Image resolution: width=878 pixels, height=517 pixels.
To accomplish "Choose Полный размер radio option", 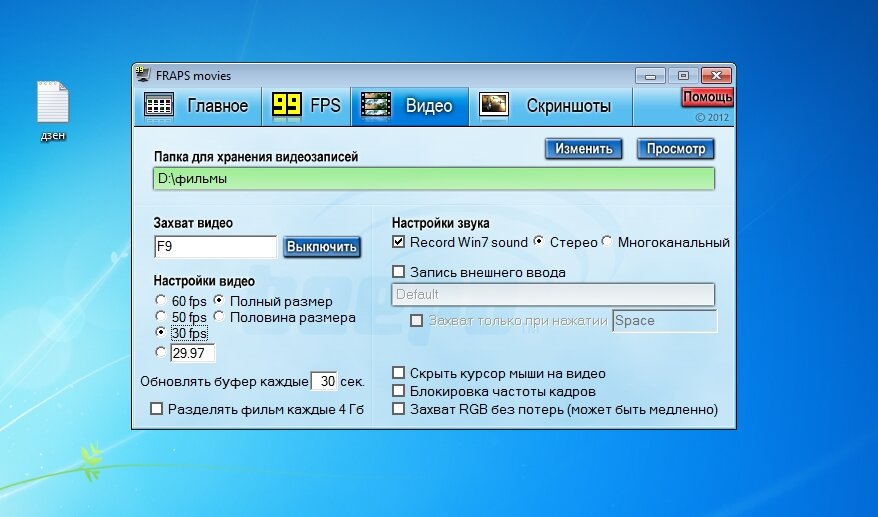I will (x=219, y=301).
